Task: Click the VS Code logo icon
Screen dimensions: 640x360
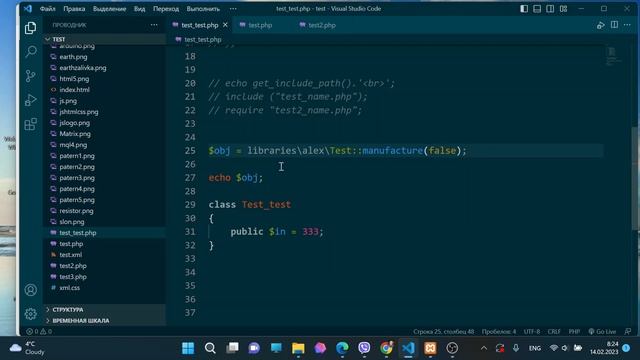Action: click(28, 9)
